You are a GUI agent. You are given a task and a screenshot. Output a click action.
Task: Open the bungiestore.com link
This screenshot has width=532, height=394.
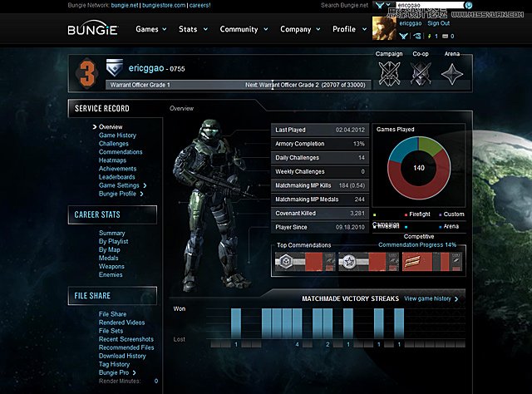tap(164, 5)
